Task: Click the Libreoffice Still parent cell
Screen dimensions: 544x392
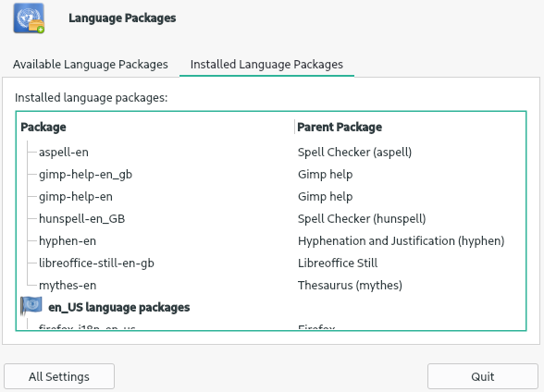Action: [x=338, y=263]
